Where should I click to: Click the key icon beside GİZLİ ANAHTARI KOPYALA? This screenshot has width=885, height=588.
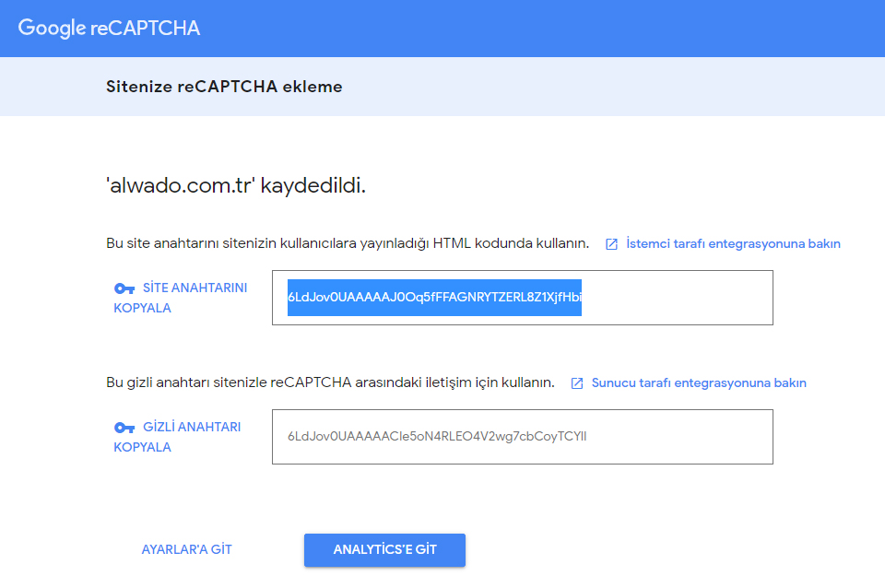[124, 428]
